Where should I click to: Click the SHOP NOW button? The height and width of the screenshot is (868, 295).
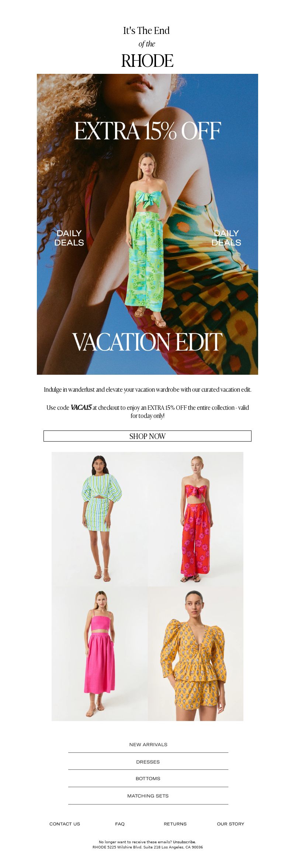(x=147, y=436)
